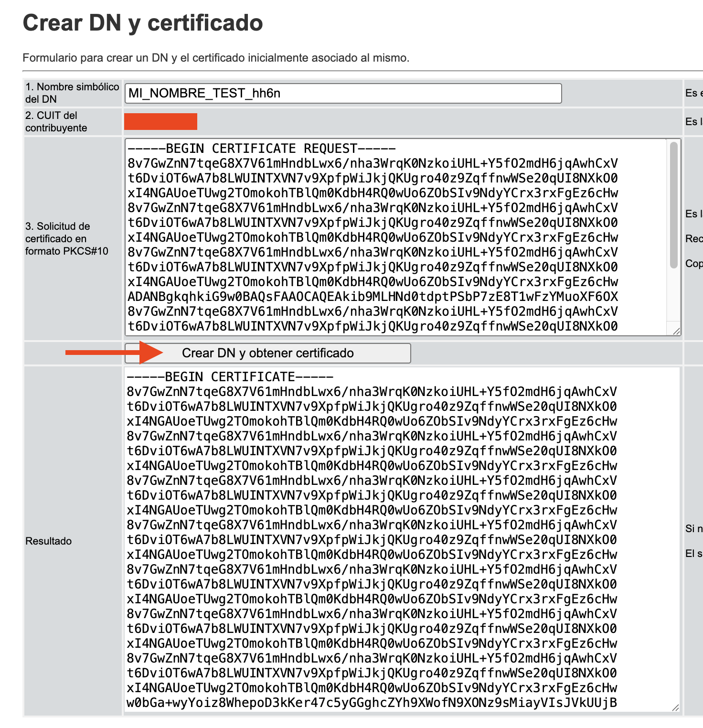The image size is (703, 728).
Task: Click the form description paragraph below the title
Action: click(216, 59)
